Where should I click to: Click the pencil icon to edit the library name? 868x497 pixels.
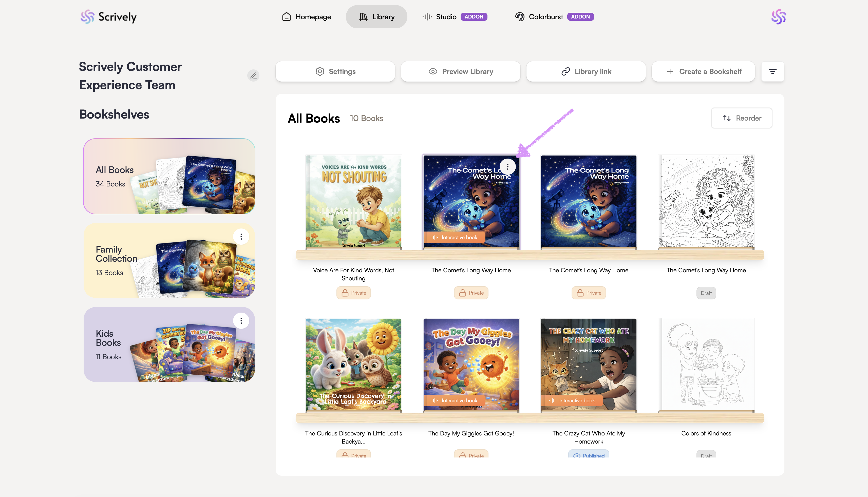(x=253, y=75)
